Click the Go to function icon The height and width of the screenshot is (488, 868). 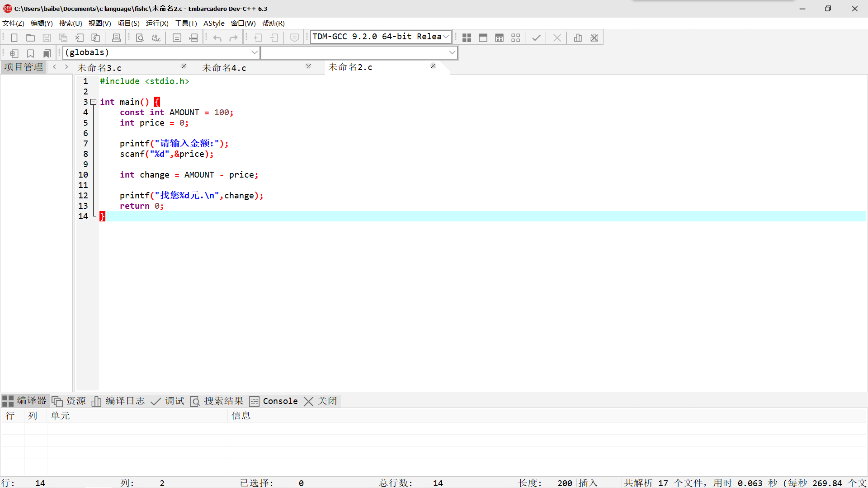[x=177, y=38]
